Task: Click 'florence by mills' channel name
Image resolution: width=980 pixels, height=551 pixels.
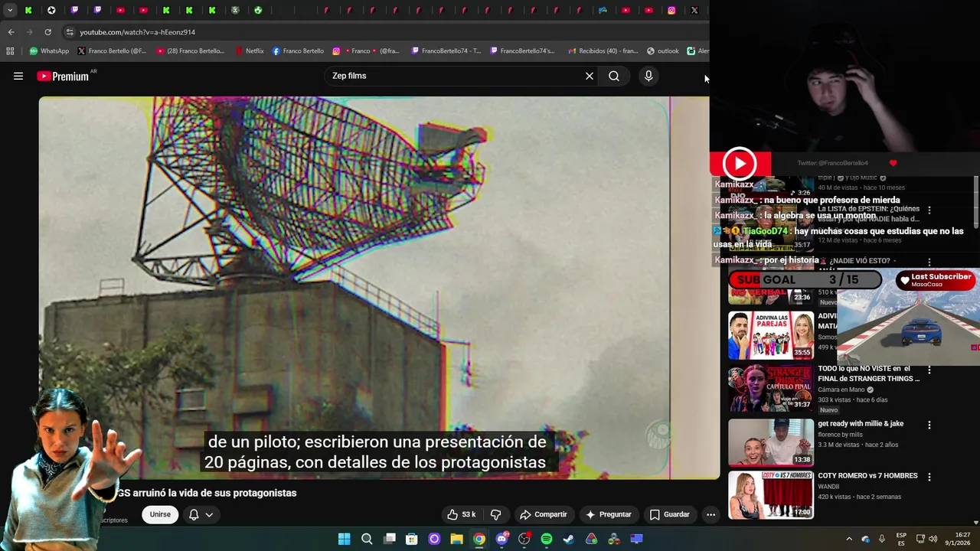Action: (x=841, y=435)
